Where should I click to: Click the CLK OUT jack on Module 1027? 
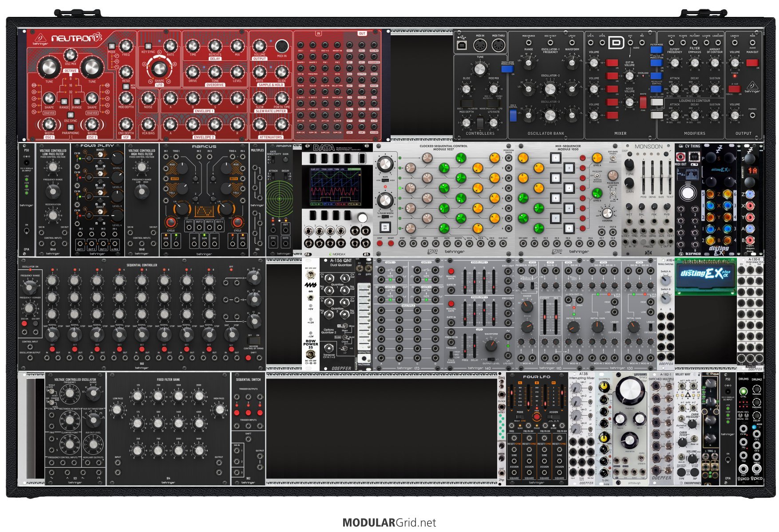(503, 244)
